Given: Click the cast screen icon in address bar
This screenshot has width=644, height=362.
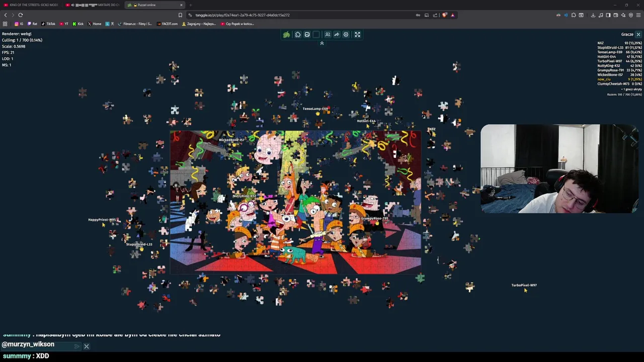Looking at the screenshot, I should pyautogui.click(x=427, y=15).
